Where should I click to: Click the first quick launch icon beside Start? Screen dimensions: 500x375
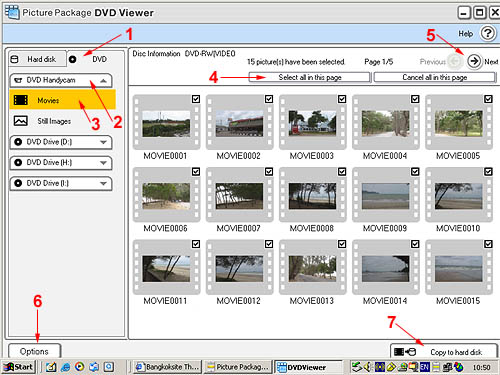(x=51, y=367)
